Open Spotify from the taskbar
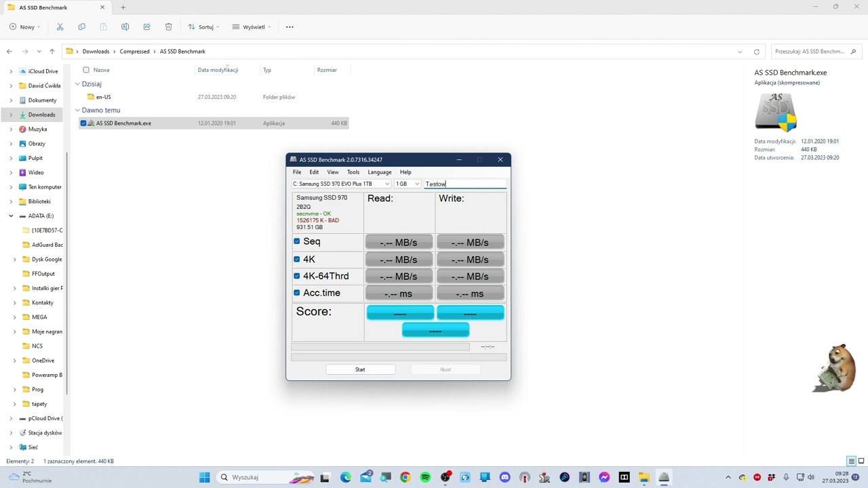The width and height of the screenshot is (868, 488). [425, 477]
